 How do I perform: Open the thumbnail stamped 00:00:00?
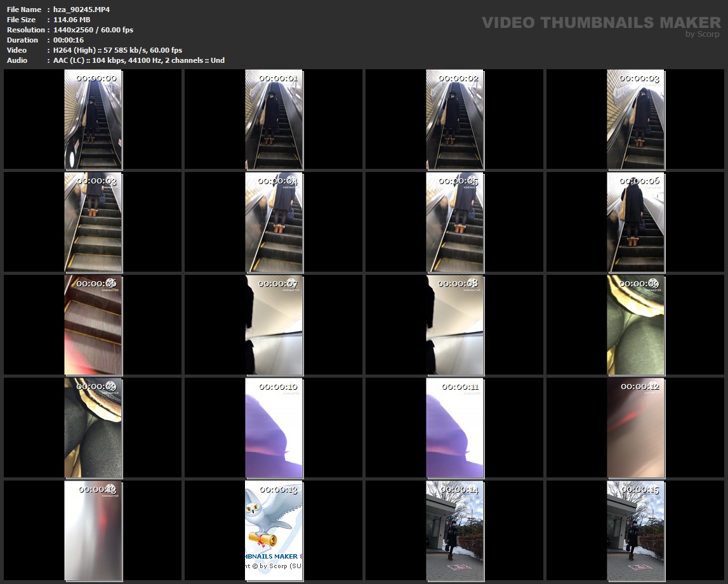click(x=93, y=119)
